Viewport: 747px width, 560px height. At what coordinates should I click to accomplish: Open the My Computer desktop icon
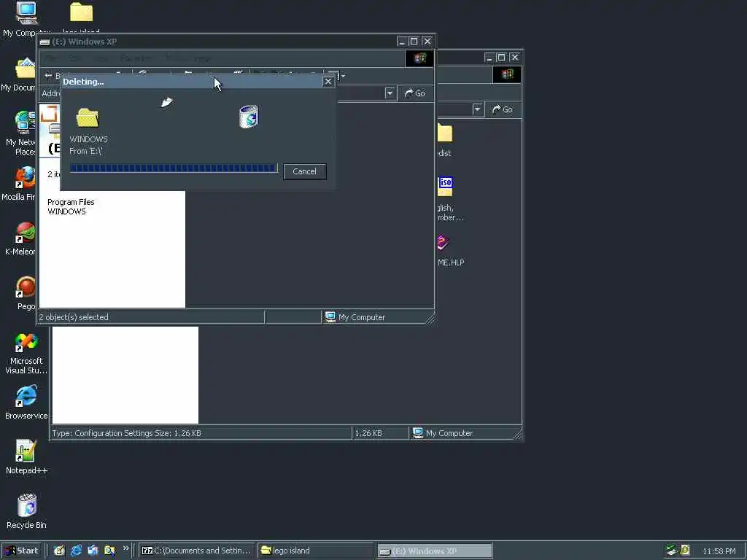[26, 13]
